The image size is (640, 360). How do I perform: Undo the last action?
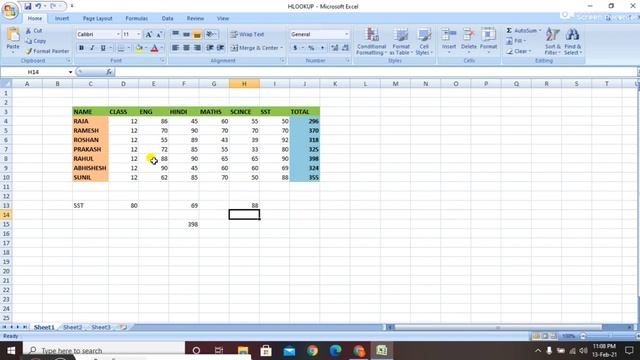[38, 6]
